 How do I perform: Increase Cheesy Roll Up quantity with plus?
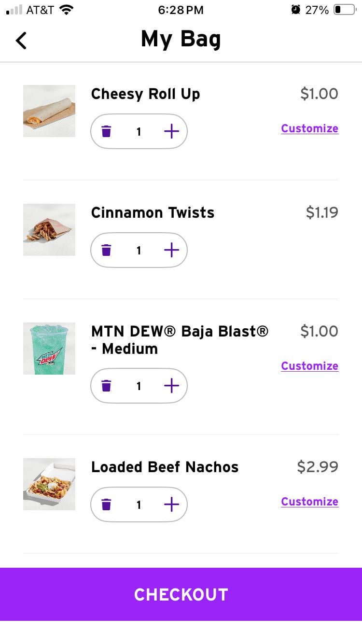click(171, 131)
